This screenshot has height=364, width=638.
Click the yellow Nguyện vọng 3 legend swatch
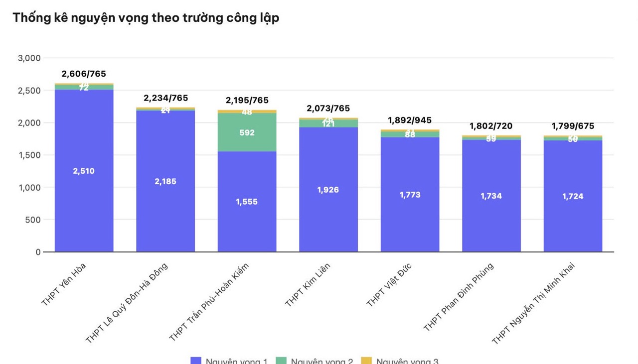pos(366,361)
